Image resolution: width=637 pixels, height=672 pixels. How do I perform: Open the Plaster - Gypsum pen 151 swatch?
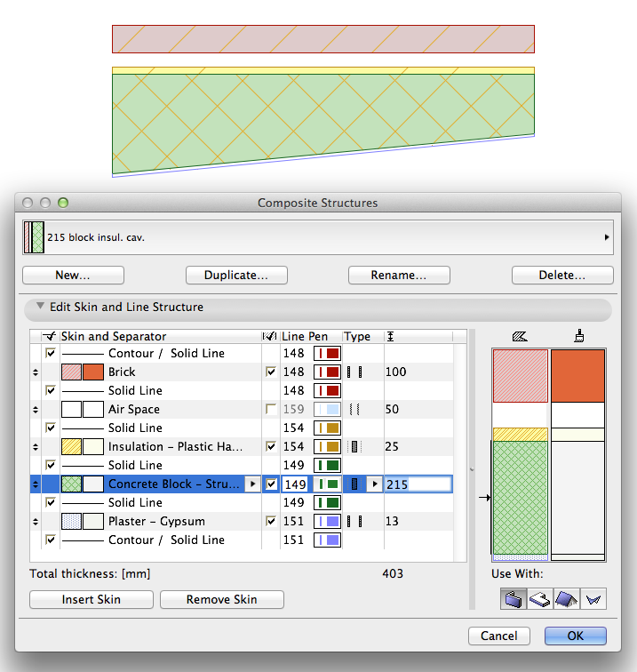(327, 522)
